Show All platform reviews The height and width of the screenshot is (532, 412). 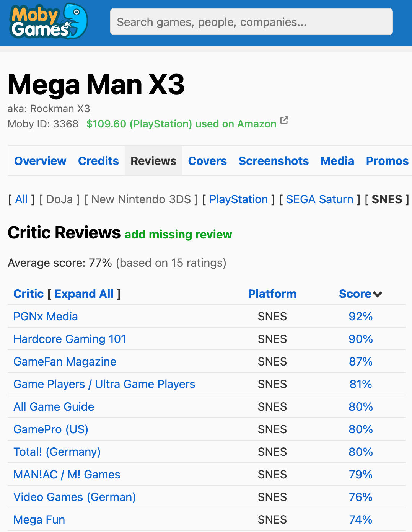(21, 199)
